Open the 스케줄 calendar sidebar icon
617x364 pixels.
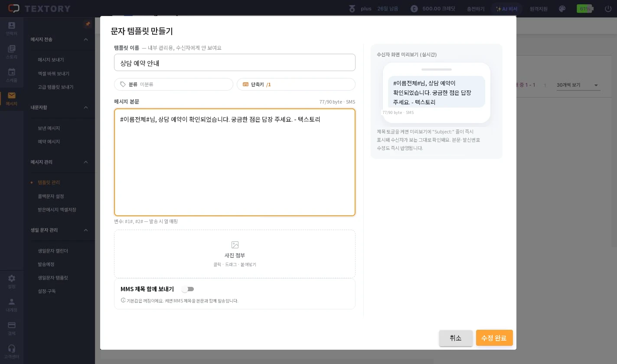click(x=12, y=75)
